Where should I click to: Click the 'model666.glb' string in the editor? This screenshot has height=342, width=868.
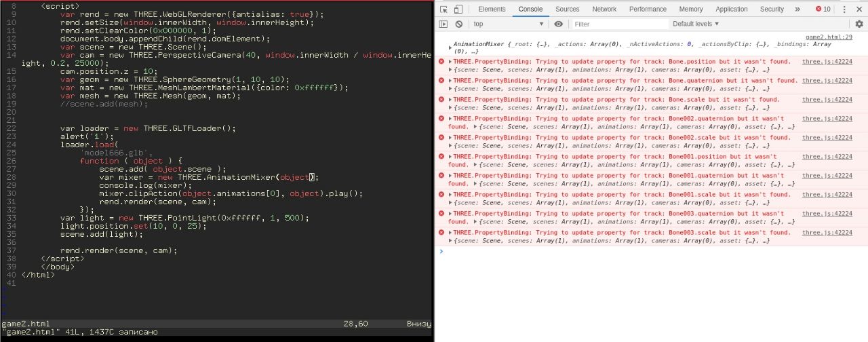117,153
